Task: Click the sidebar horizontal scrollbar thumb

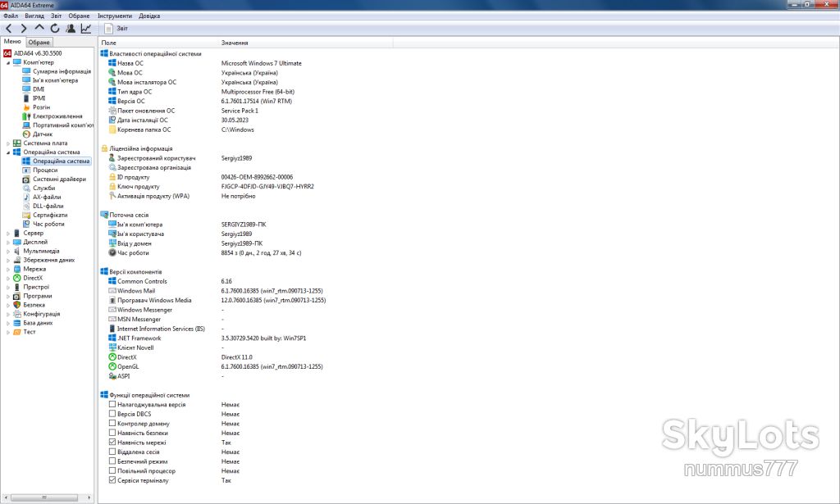Action: [44, 497]
